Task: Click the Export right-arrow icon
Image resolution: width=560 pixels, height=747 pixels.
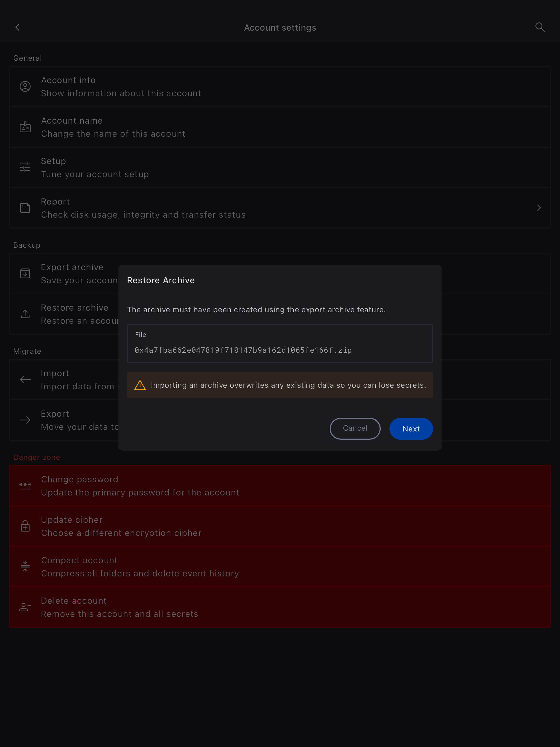Action: pos(25,420)
